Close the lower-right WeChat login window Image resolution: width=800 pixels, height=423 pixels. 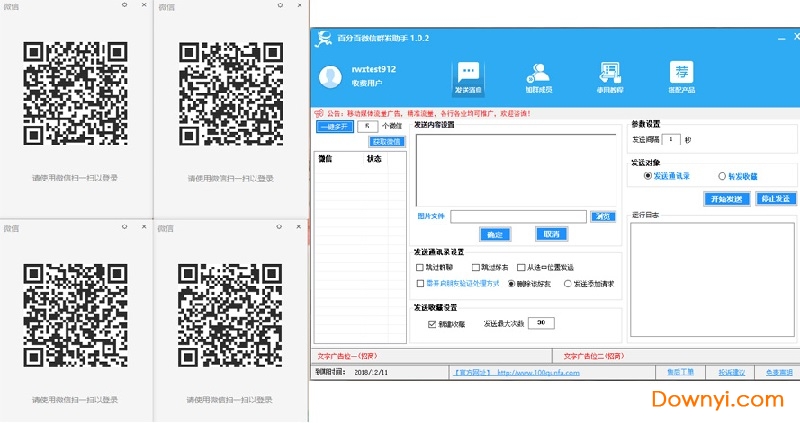tap(298, 227)
